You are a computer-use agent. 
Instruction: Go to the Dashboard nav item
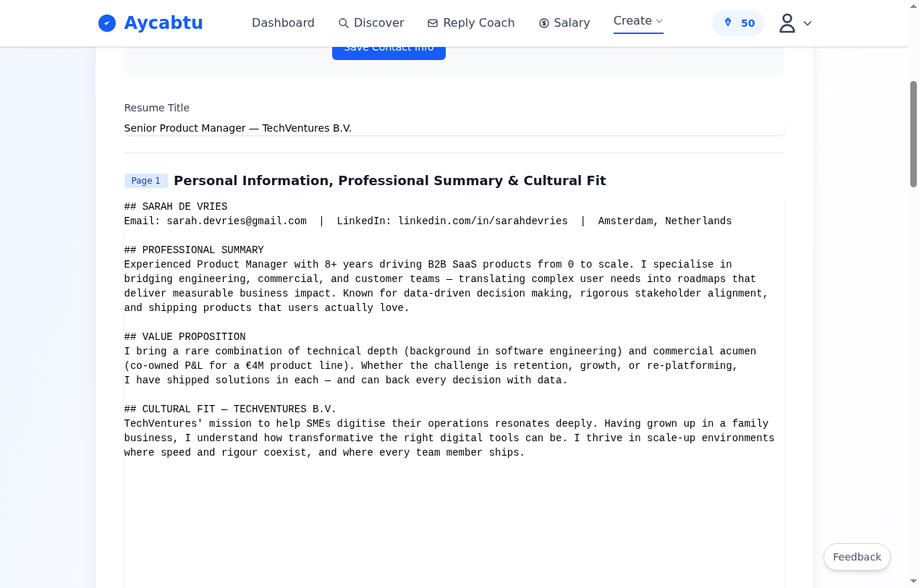coord(283,23)
